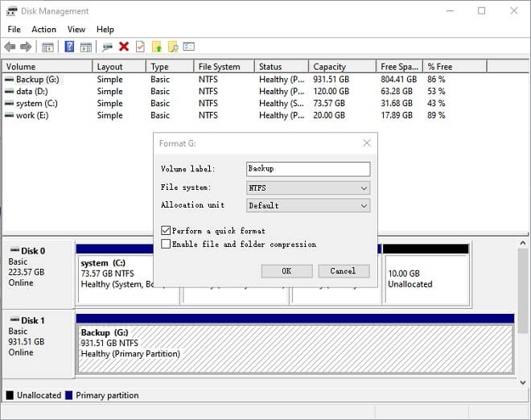531x420 pixels.
Task: Open the View menu
Action: point(76,30)
